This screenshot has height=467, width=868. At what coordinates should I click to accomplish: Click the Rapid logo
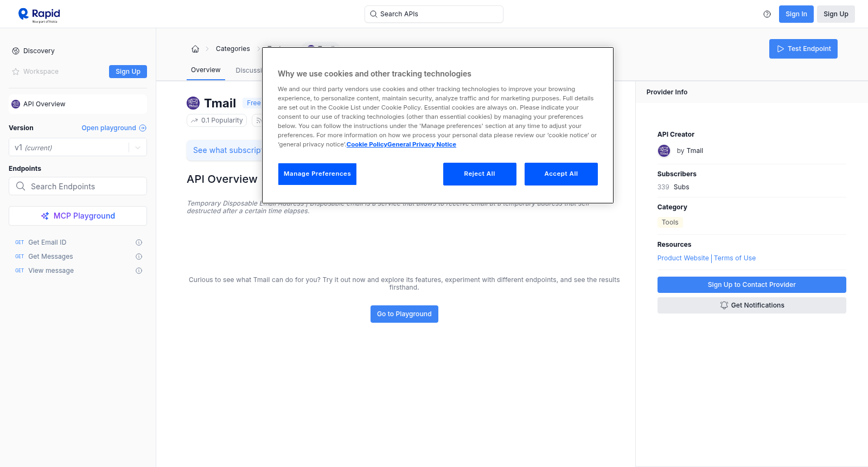(39, 15)
